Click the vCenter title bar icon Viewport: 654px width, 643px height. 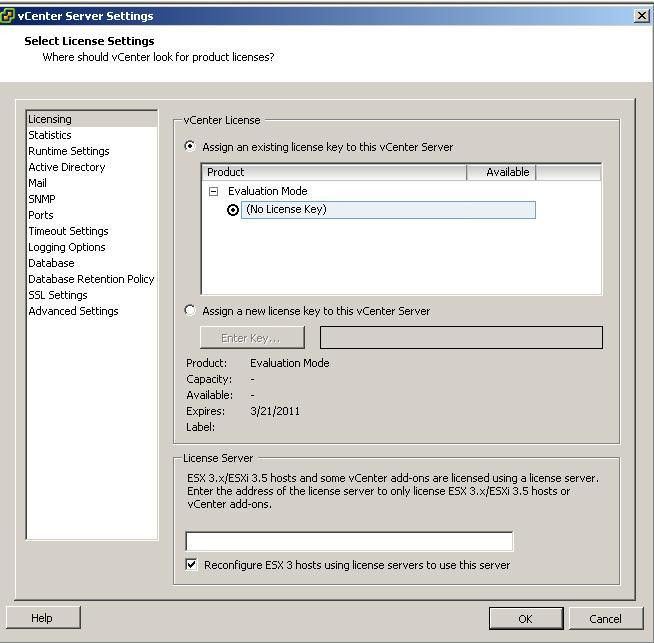click(x=8, y=16)
